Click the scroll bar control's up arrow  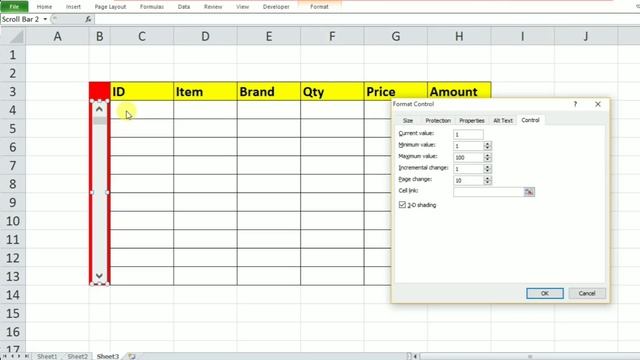pos(99,109)
